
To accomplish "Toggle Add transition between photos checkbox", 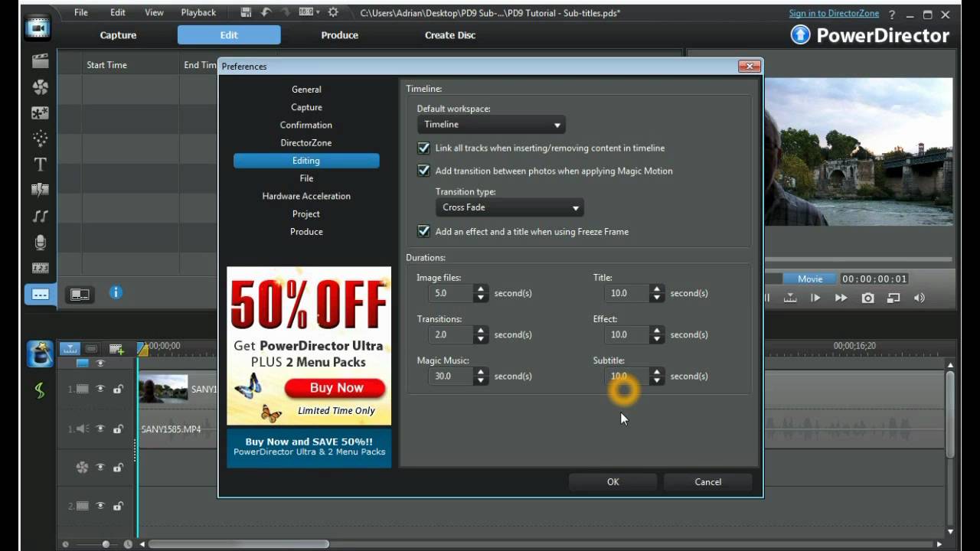I will tap(423, 171).
